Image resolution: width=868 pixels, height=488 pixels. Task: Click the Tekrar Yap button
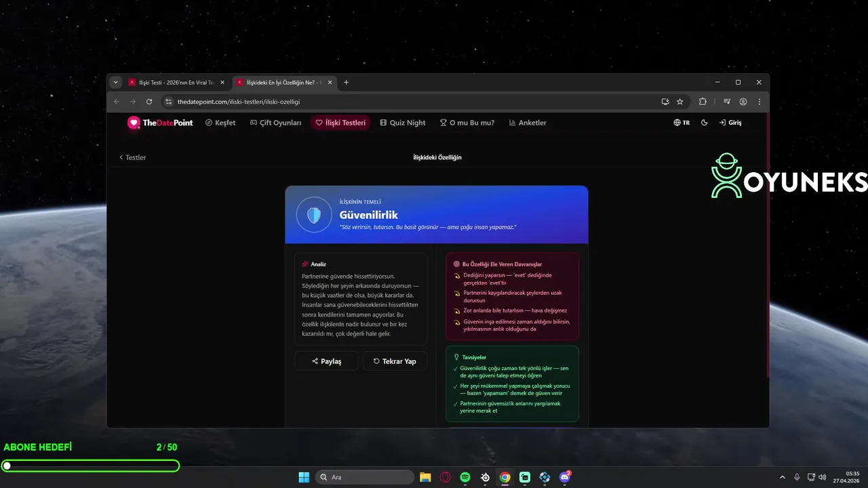tap(395, 361)
